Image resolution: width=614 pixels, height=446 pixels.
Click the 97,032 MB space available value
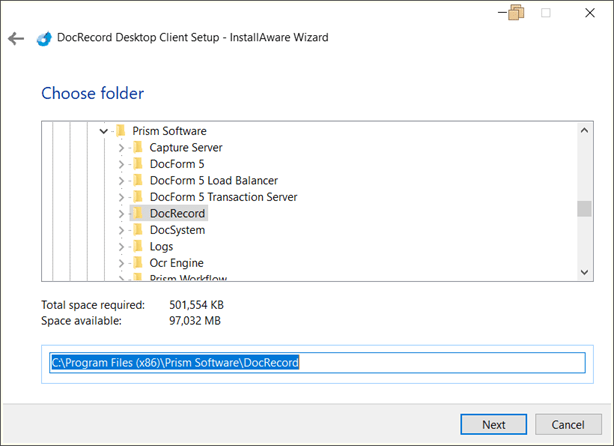click(x=195, y=321)
